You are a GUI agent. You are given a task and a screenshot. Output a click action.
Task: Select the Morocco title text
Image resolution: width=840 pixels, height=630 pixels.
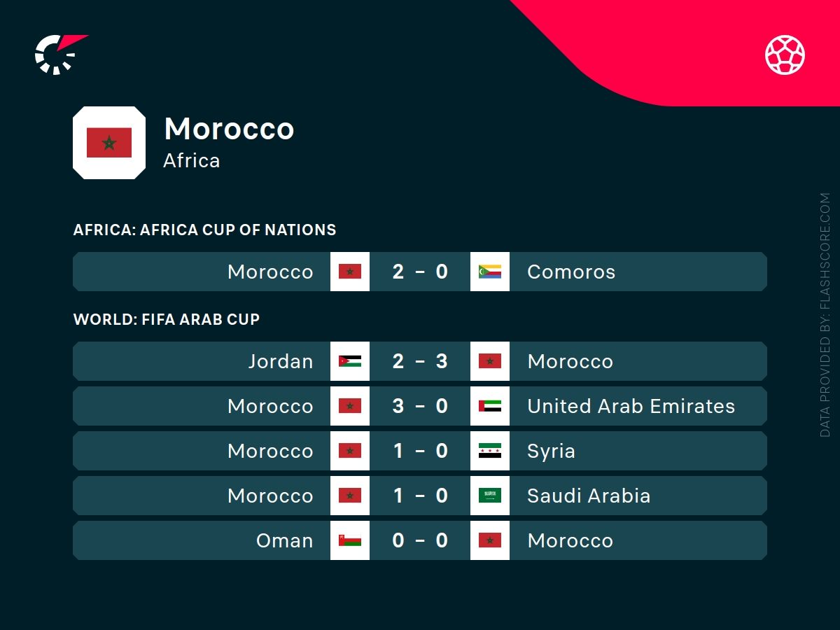[x=229, y=129]
